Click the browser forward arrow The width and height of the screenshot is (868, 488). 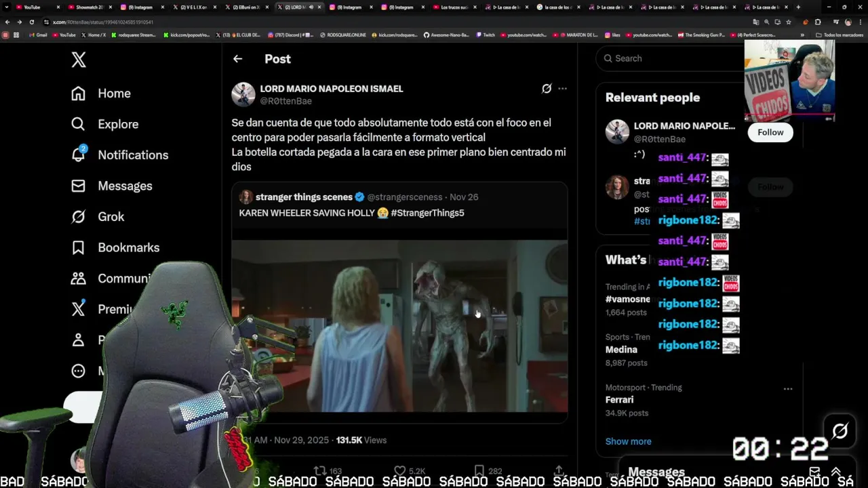(x=19, y=22)
